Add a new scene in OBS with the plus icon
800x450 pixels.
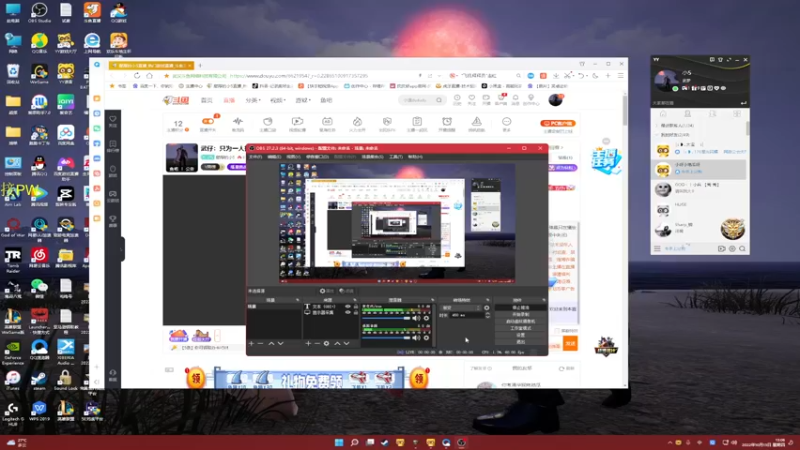point(251,343)
